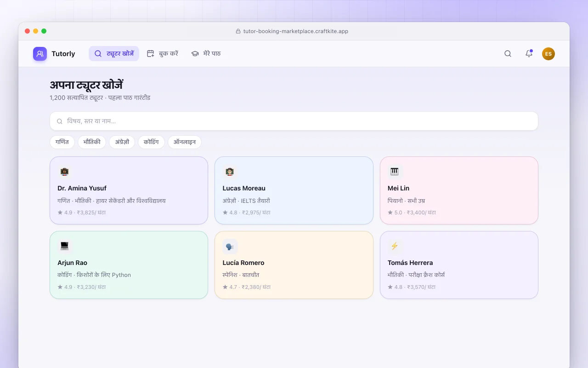Image resolution: width=588 pixels, height=368 pixels.
Task: Enable the अंग्रेज़ी filter chip
Action: 122,142
